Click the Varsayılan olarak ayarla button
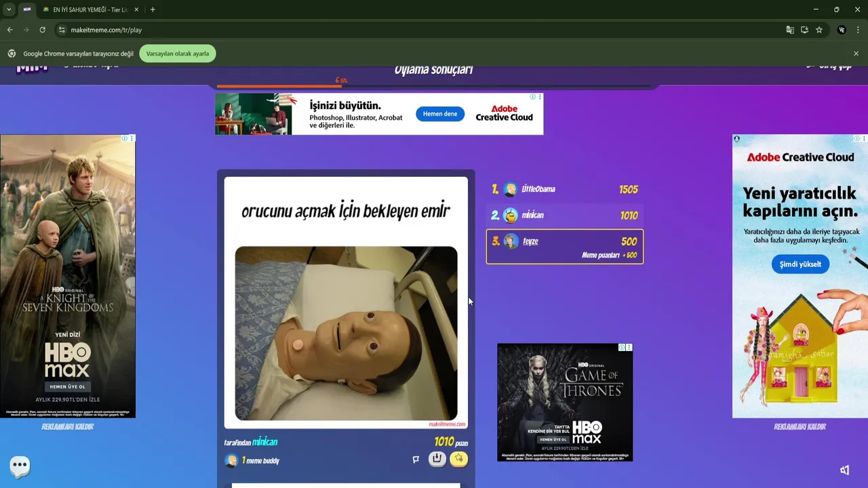The height and width of the screenshot is (488, 868). (178, 54)
